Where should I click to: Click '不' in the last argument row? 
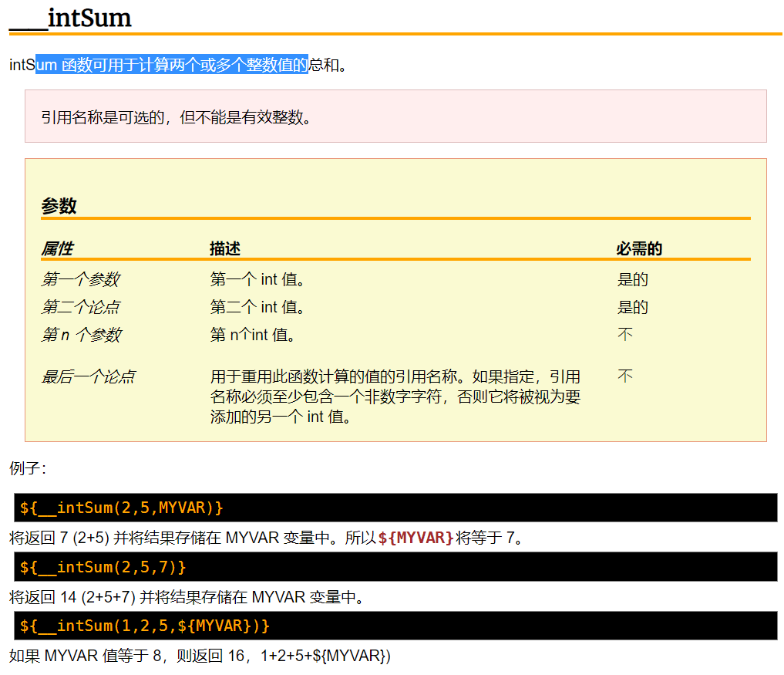[625, 376]
